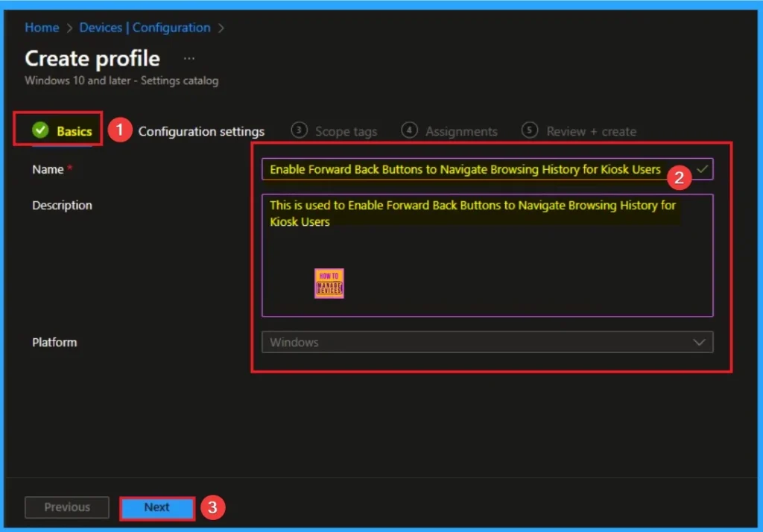Viewport: 763px width, 532px height.
Task: Click the red annotation badge numbered 3
Action: 212,507
